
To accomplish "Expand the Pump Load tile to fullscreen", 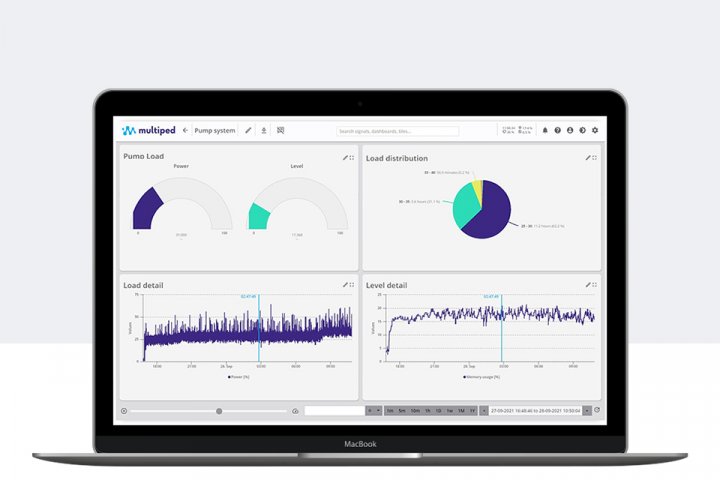I will tap(352, 158).
